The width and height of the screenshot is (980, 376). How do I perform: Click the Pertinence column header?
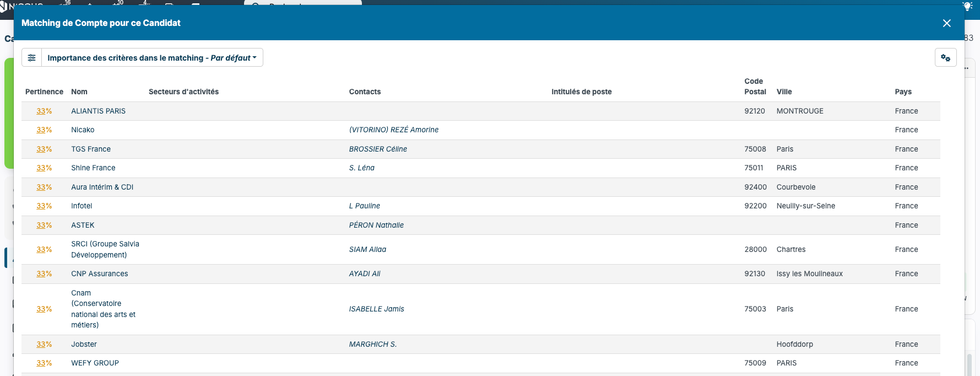pos(44,92)
